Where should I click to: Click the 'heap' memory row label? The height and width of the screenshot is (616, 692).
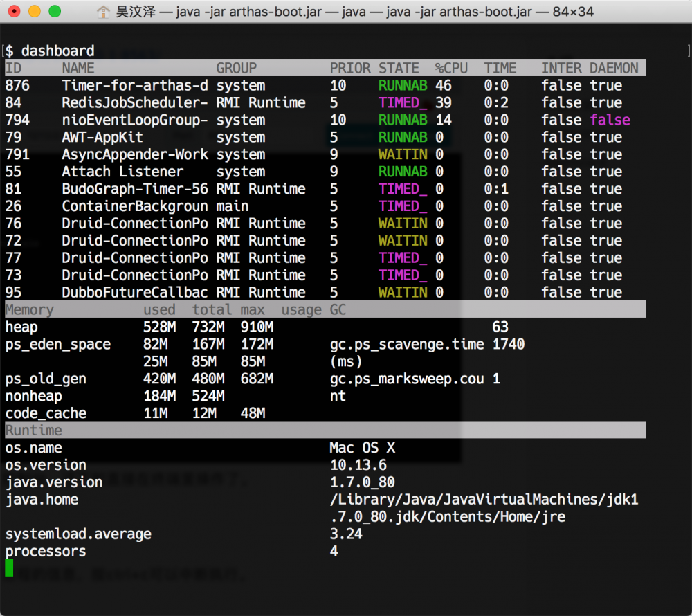point(21,327)
